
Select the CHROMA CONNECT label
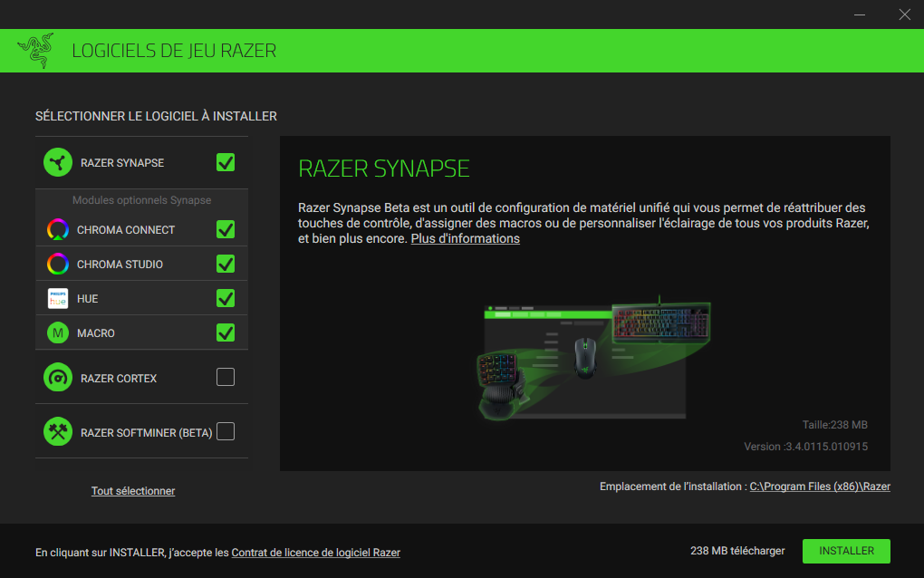(126, 230)
